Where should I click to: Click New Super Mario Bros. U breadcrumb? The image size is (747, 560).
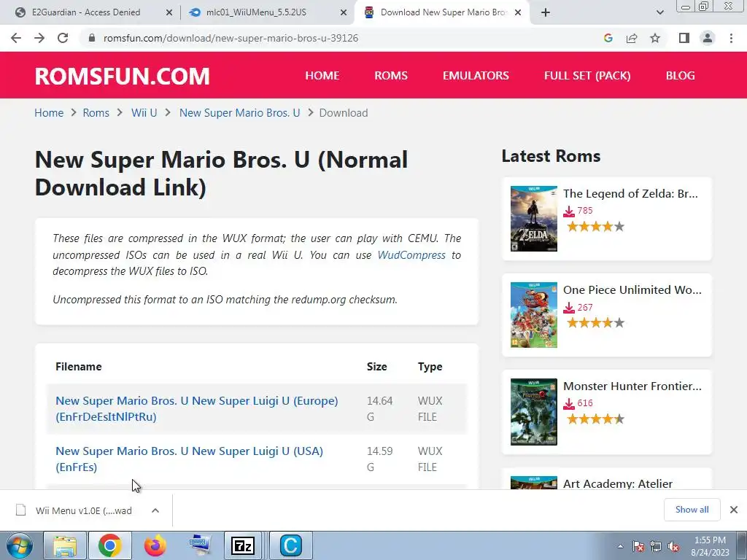click(x=239, y=113)
